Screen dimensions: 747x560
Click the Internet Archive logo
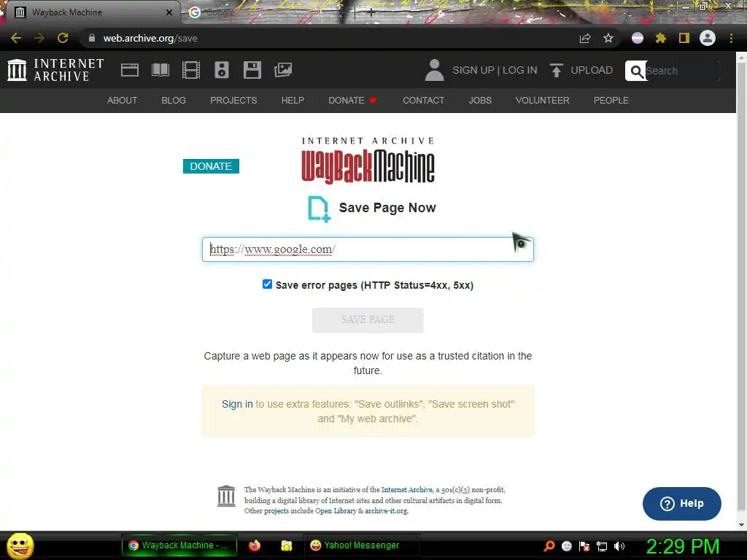tap(55, 70)
